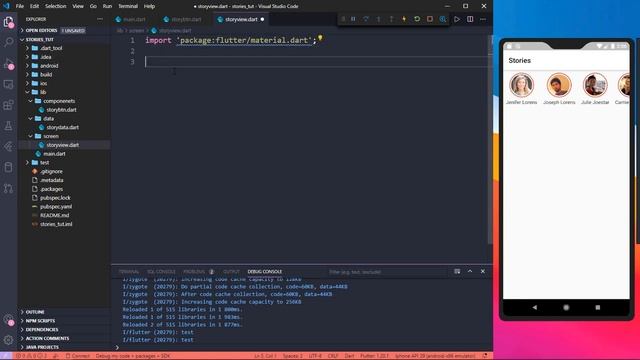Image resolution: width=640 pixels, height=360 pixels.
Task: Expand the NPM Scripts section
Action: [40, 321]
